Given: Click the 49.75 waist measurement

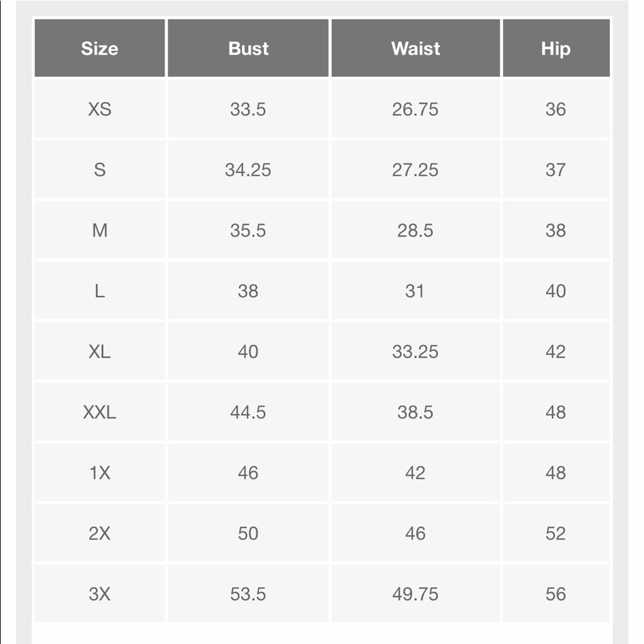Looking at the screenshot, I should (x=415, y=594).
